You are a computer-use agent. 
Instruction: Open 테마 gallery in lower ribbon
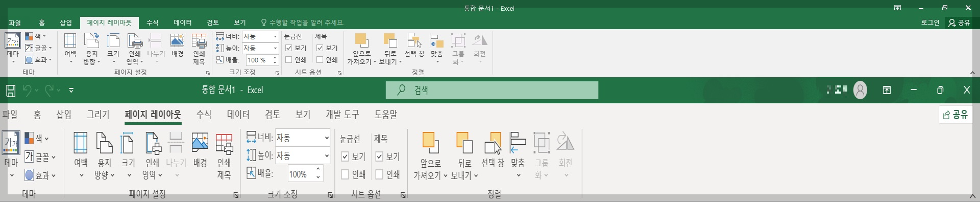click(x=11, y=154)
